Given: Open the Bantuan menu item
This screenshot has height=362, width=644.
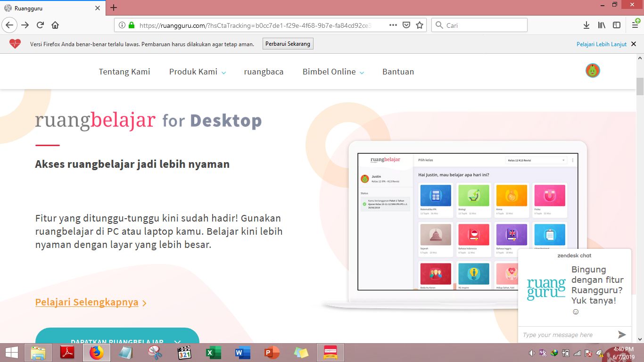Looking at the screenshot, I should tap(398, 72).
